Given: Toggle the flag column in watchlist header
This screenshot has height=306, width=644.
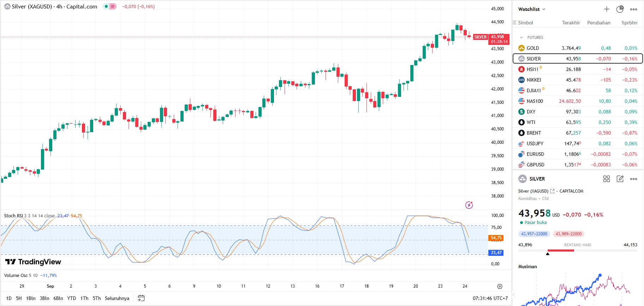Looking at the screenshot, I should tap(515, 23).
